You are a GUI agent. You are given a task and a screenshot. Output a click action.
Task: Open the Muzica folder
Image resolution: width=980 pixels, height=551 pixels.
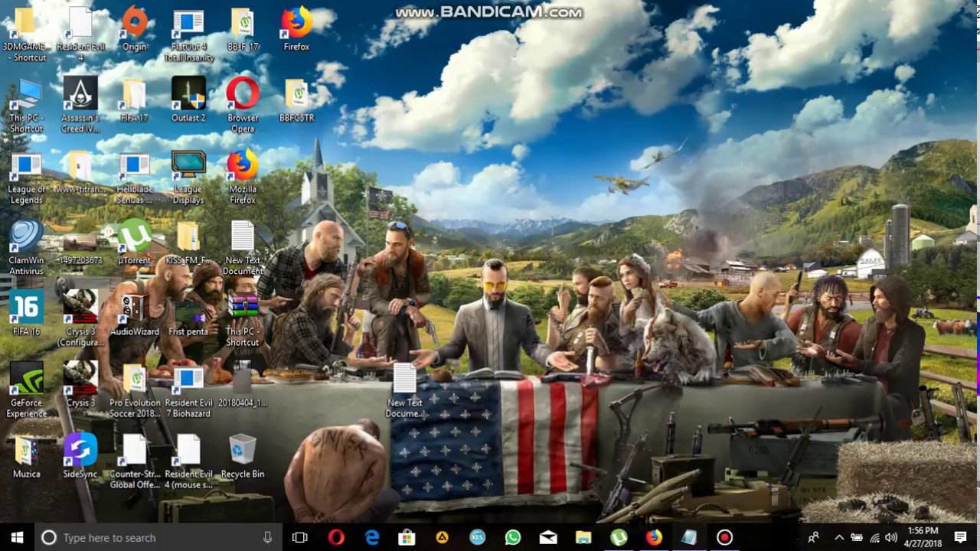(x=26, y=456)
